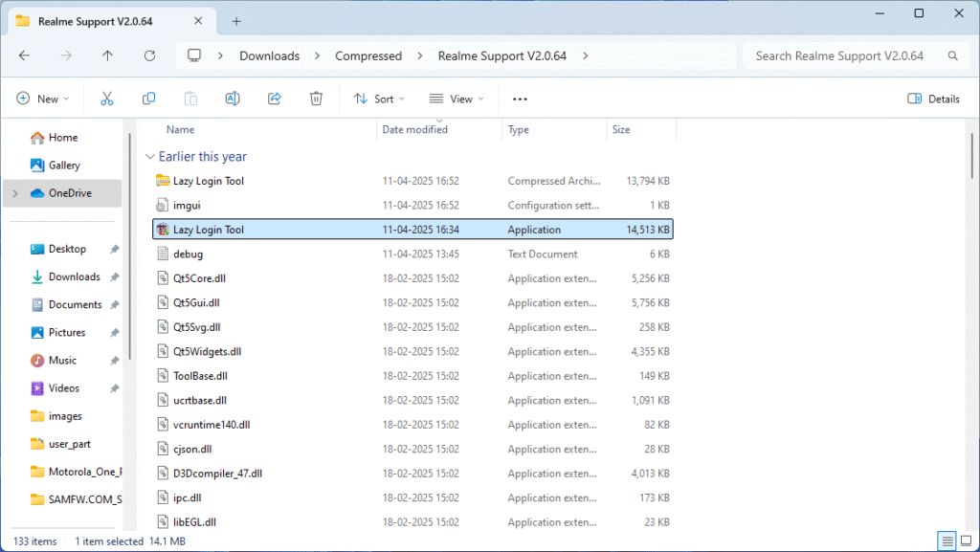Select the libEGL.dll file

pyautogui.click(x=412, y=521)
